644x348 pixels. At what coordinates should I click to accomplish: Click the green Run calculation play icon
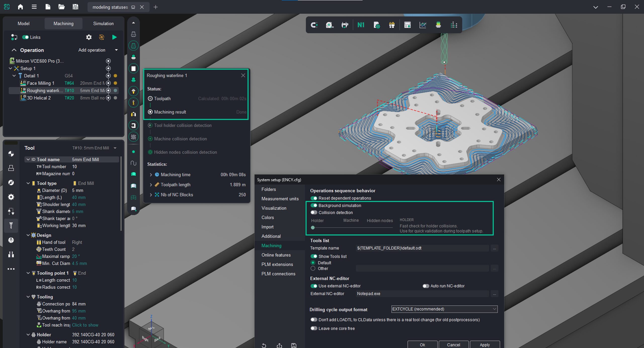[x=114, y=37]
